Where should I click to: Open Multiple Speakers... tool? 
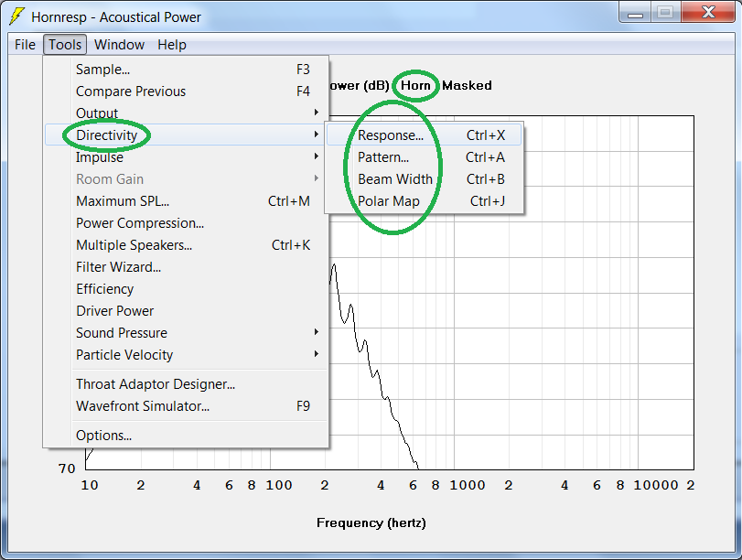pos(186,244)
